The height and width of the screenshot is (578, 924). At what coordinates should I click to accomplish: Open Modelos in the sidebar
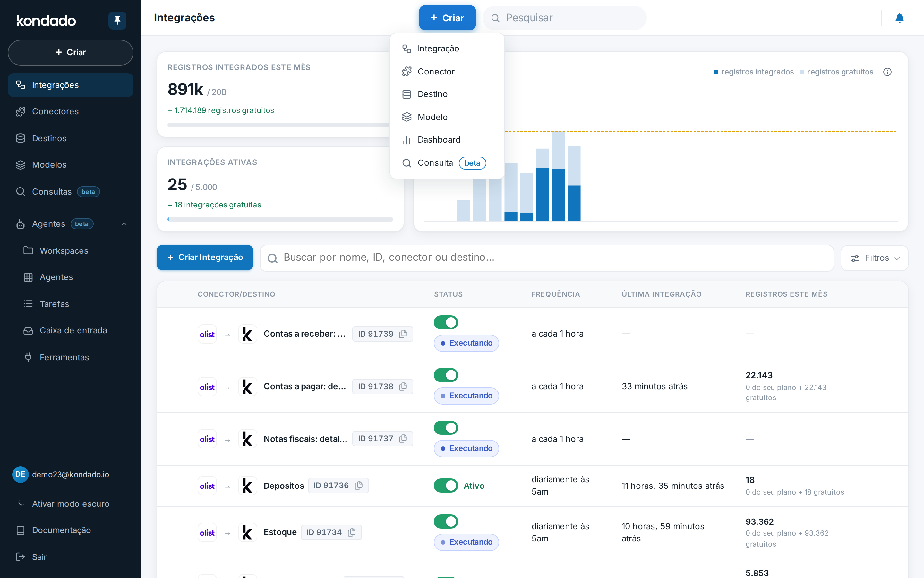point(70,165)
